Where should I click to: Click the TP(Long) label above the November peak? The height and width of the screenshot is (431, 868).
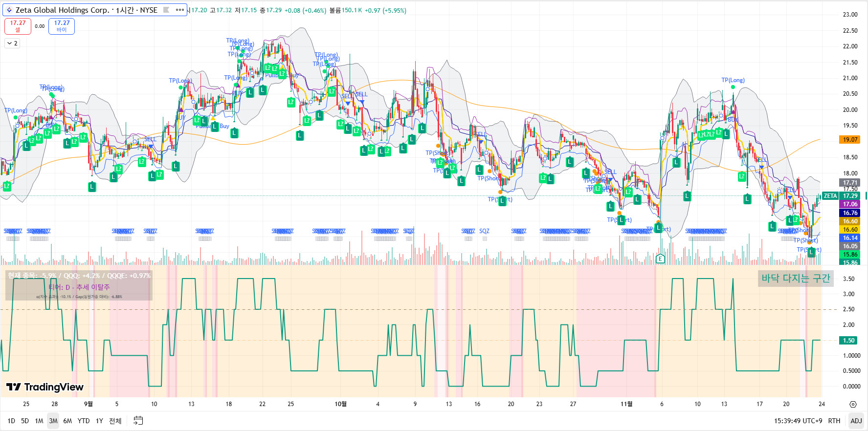coord(733,80)
